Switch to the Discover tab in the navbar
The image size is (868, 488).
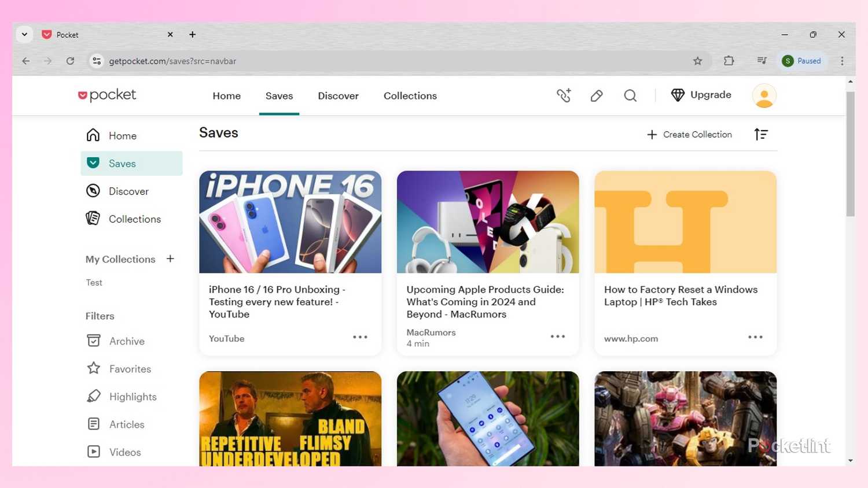click(x=338, y=95)
